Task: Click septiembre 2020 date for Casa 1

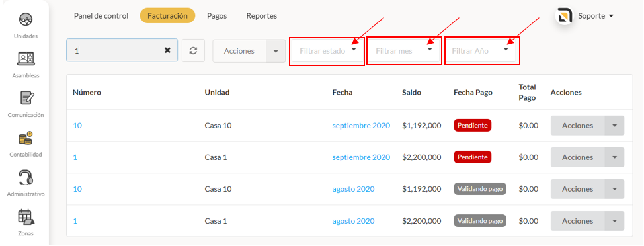Action: [x=361, y=157]
